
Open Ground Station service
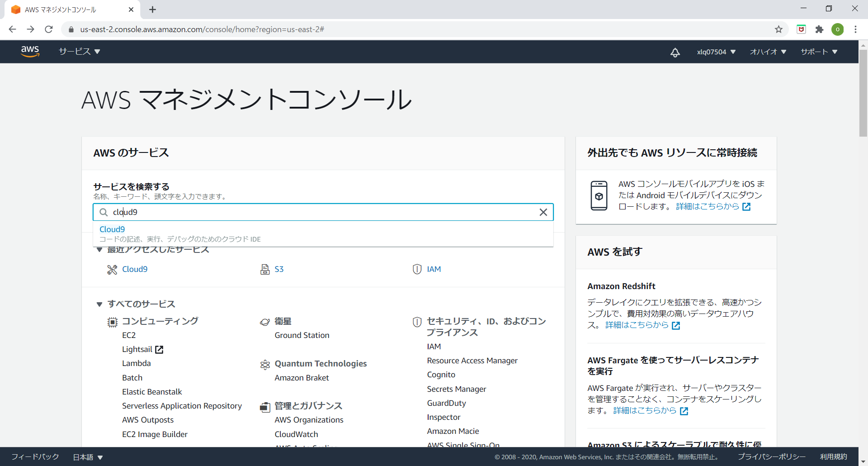[302, 336]
